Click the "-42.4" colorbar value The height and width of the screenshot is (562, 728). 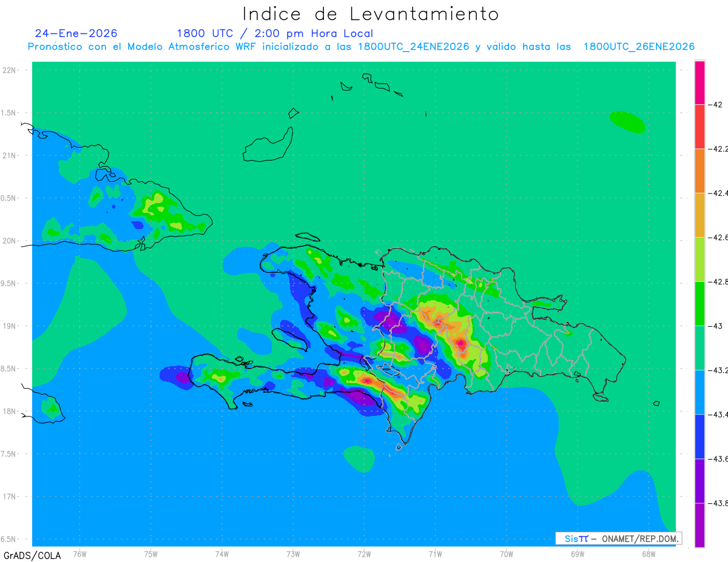pos(718,193)
